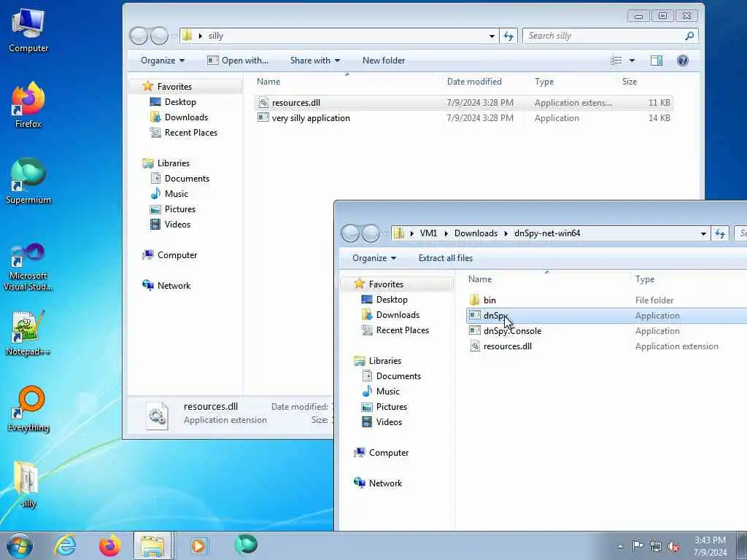The height and width of the screenshot is (560, 747).
Task: Open address history dropdown in silly window
Action: pos(492,36)
